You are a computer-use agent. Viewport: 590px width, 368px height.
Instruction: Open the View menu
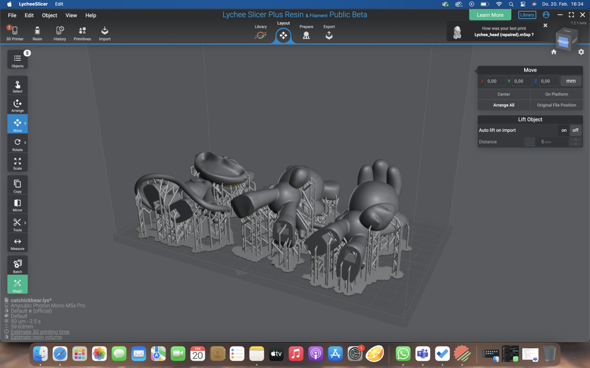coord(71,15)
